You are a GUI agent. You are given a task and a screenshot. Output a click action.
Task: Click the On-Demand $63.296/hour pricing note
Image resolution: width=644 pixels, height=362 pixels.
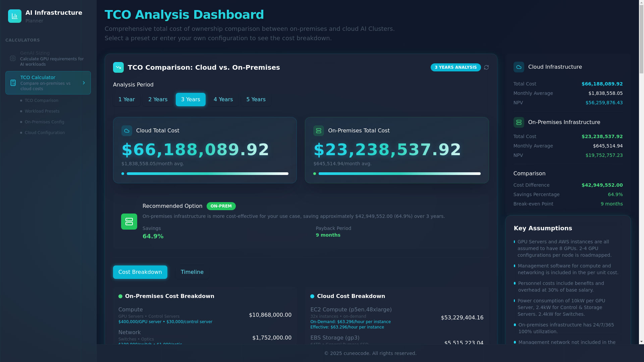coord(351,322)
